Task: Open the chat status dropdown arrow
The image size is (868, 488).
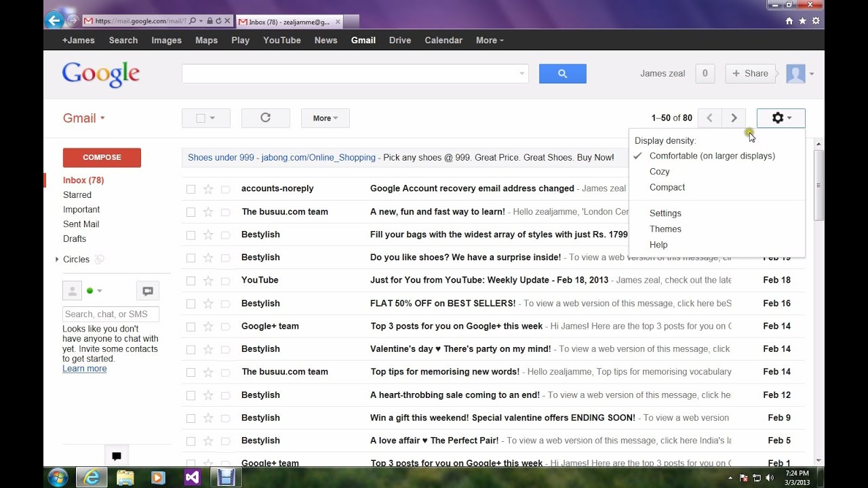Action: point(100,291)
